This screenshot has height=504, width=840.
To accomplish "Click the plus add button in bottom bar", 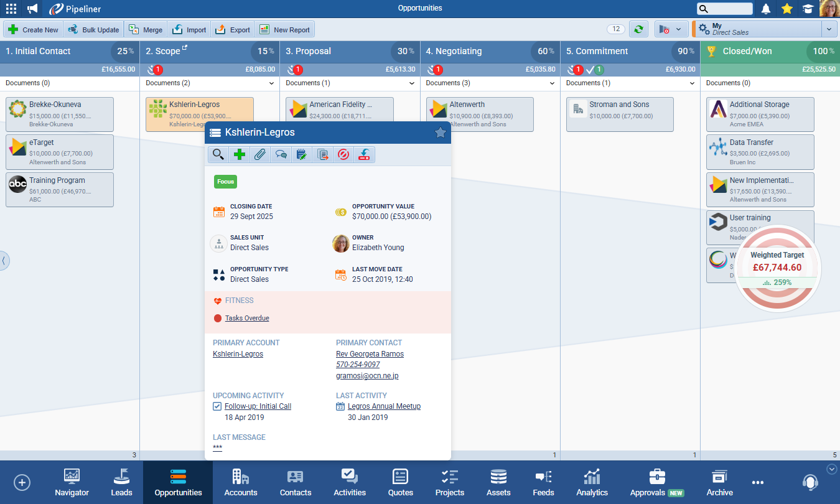I will coord(22,482).
